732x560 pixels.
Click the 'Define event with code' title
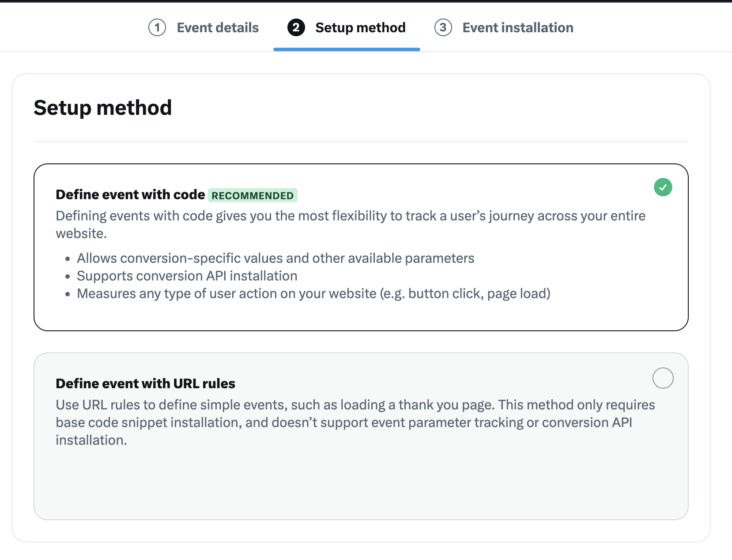coord(130,195)
